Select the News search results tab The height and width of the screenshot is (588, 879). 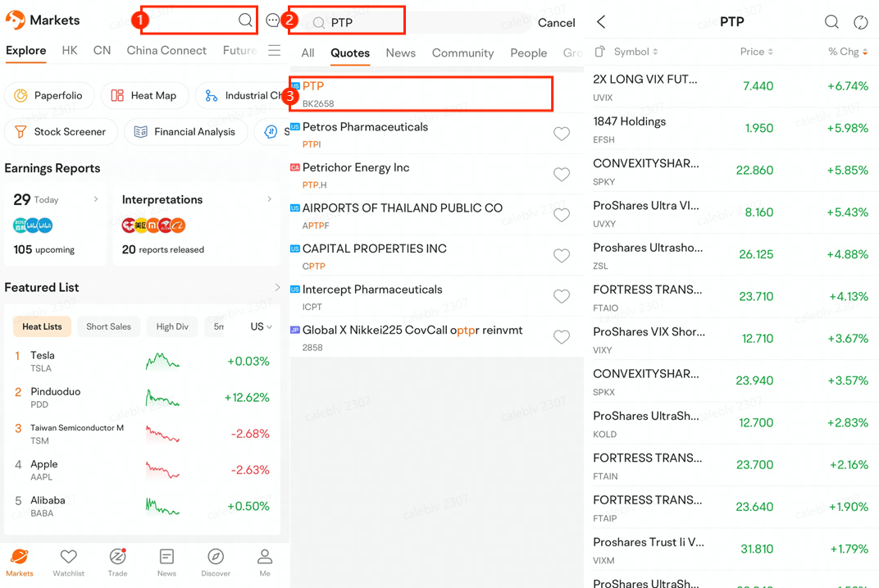coord(401,52)
